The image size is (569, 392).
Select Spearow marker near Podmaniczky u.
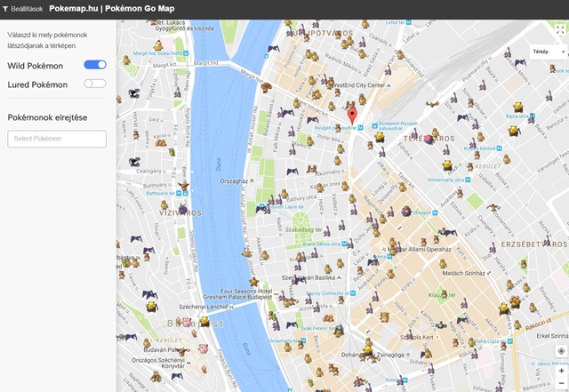[432, 104]
